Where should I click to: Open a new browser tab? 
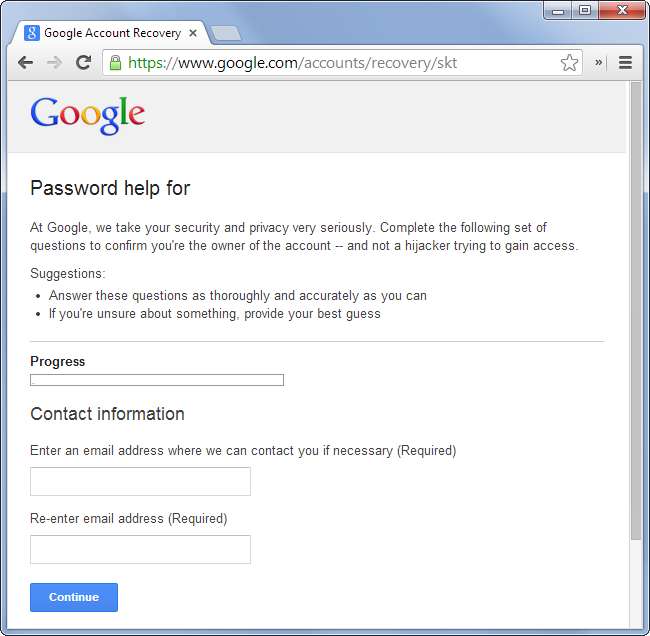pyautogui.click(x=226, y=33)
